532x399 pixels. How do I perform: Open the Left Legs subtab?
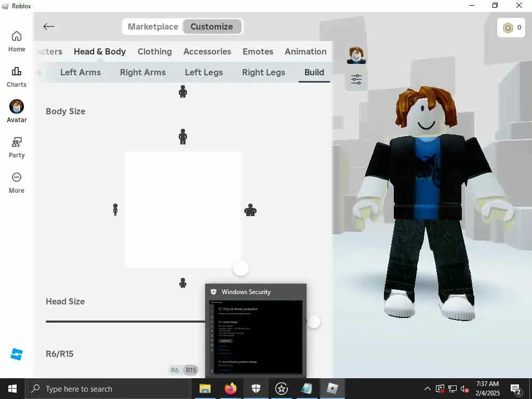click(x=204, y=72)
